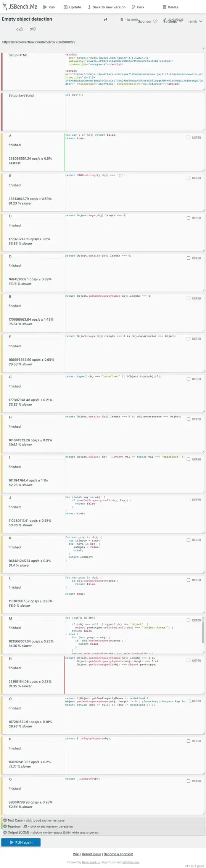Save to new version

click(106, 7)
